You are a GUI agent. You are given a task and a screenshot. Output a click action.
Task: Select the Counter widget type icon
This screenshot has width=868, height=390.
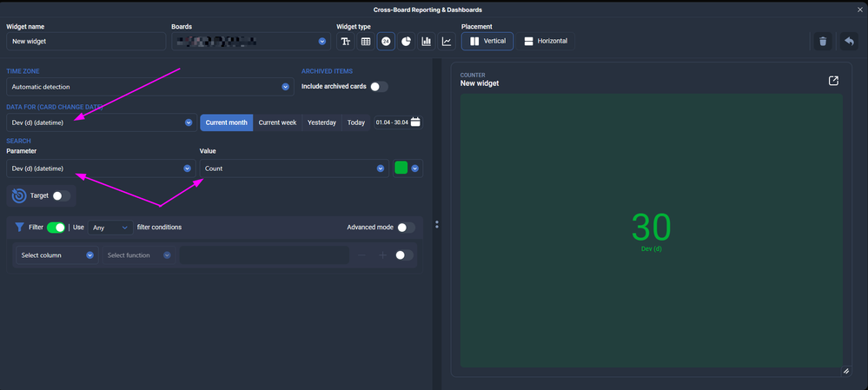pos(386,42)
